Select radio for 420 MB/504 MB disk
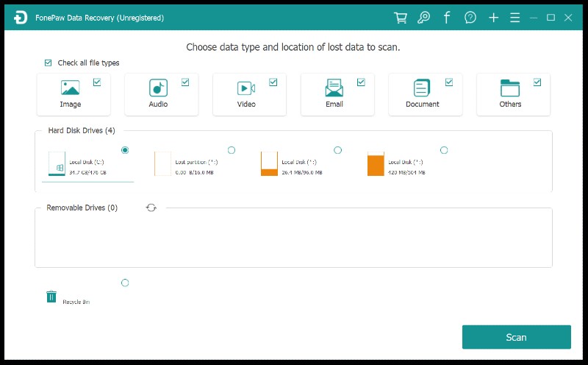Viewport: 588px width, 365px height. (x=444, y=150)
